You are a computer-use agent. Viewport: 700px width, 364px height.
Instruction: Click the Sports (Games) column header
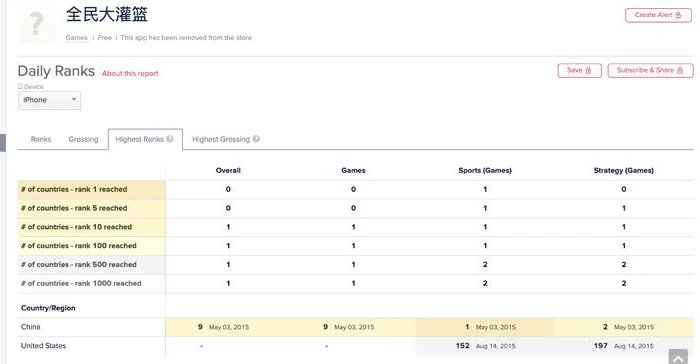(x=485, y=171)
